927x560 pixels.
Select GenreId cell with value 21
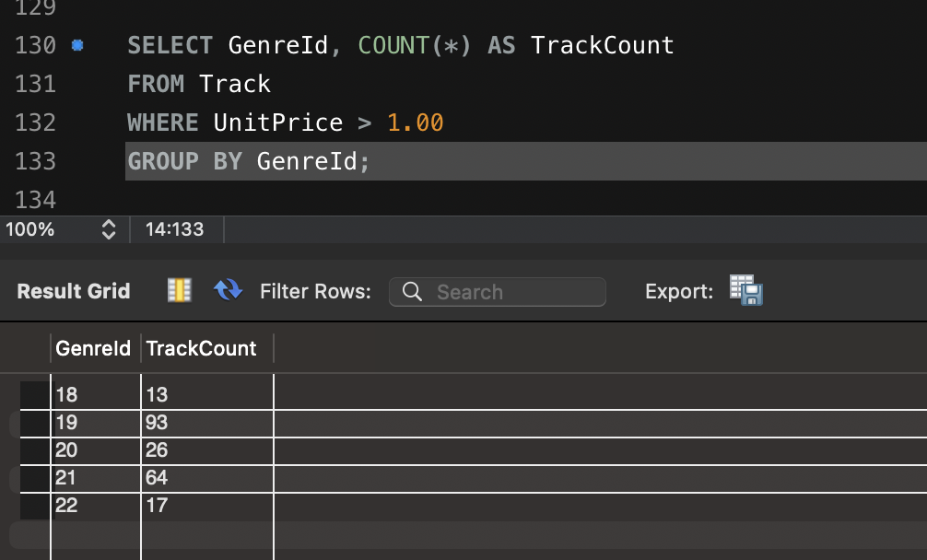point(96,478)
